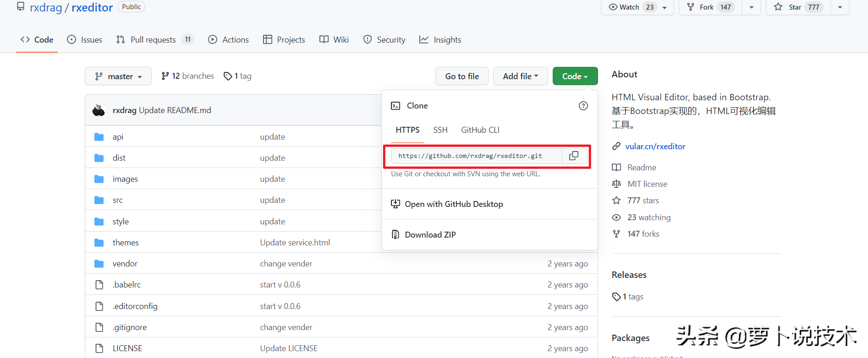This screenshot has height=358, width=868.
Task: Expand the Star lists arrow
Action: [x=840, y=7]
